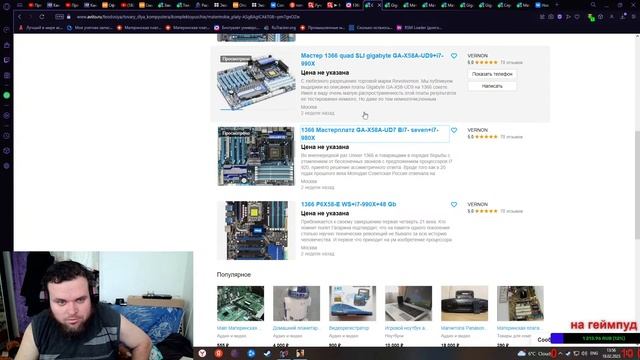
Task: Open VERNON seller profile on the UD9 listing
Action: click(478, 56)
